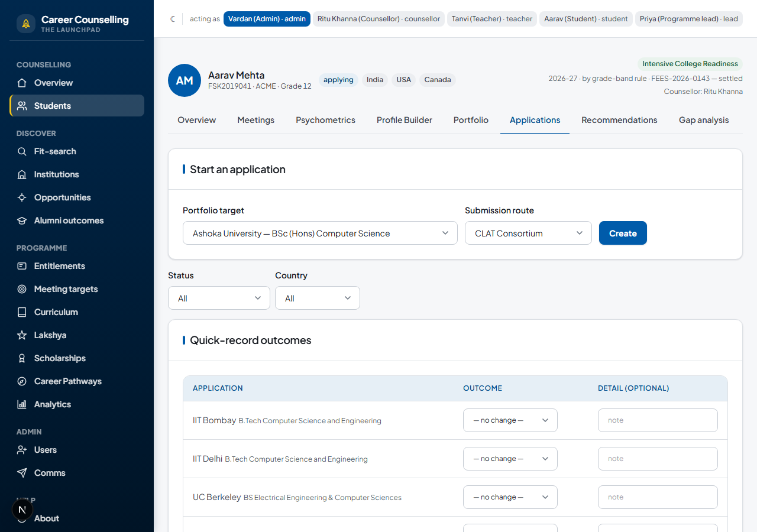This screenshot has height=532, width=757.
Task: Open the Submission route dropdown
Action: (x=528, y=233)
